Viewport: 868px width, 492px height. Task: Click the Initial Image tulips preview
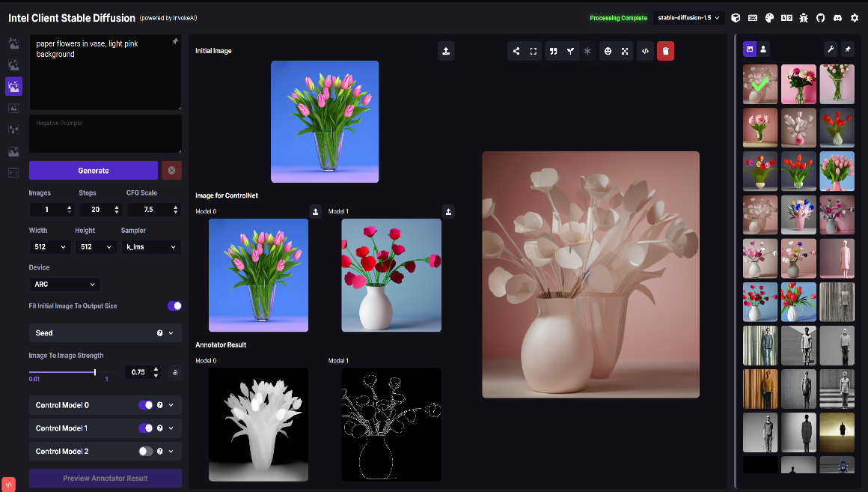(325, 121)
